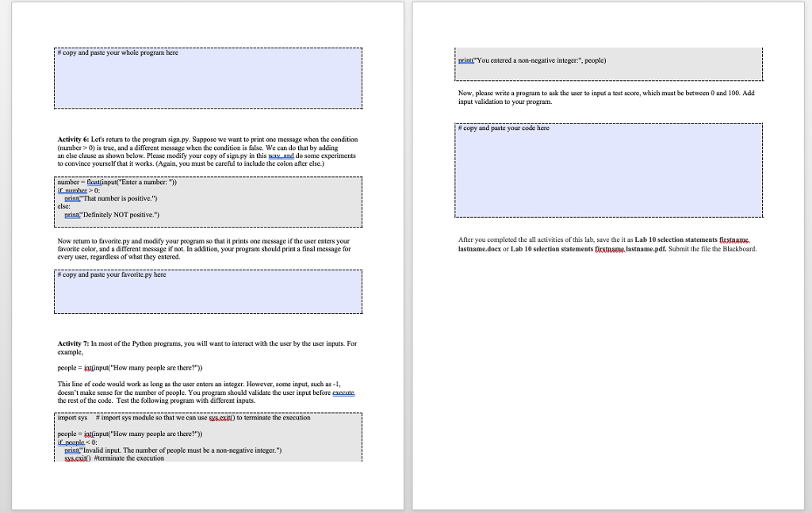Click the code line printing 'That number is positive.'
This screenshot has width=812, height=513.
pyautogui.click(x=111, y=198)
